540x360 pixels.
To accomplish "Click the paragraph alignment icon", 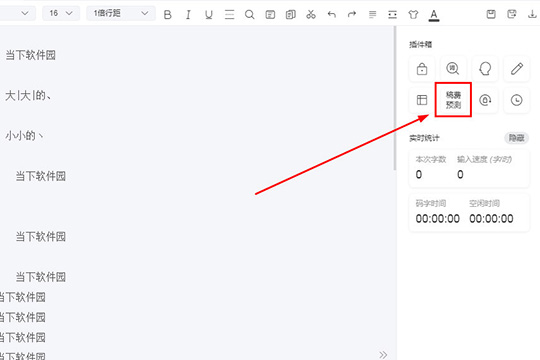I will 372,14.
